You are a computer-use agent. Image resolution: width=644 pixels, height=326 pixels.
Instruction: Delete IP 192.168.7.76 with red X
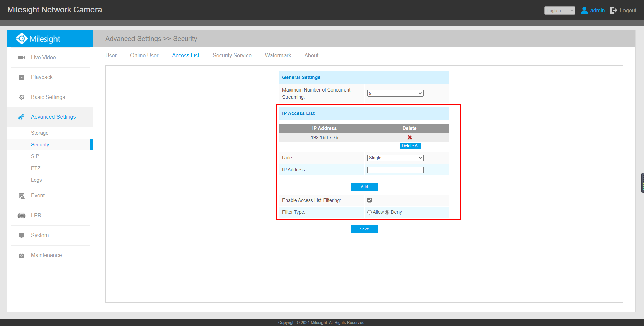pos(410,137)
